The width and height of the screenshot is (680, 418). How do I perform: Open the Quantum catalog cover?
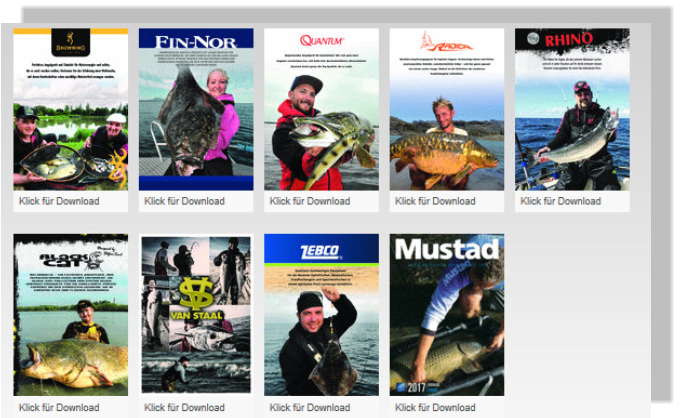point(321,109)
